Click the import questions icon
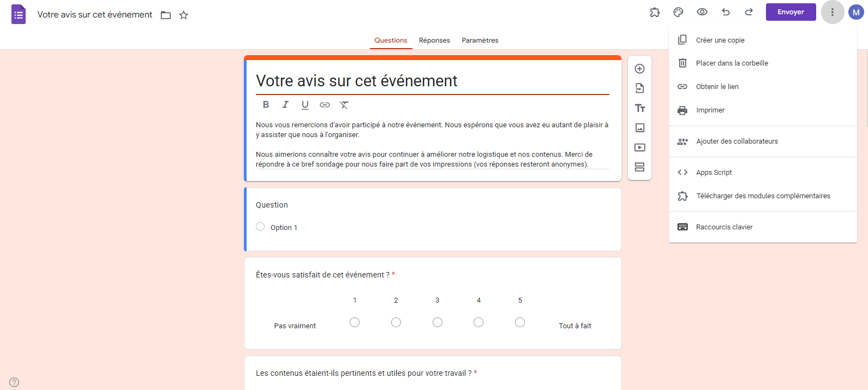This screenshot has height=390, width=868. point(640,88)
